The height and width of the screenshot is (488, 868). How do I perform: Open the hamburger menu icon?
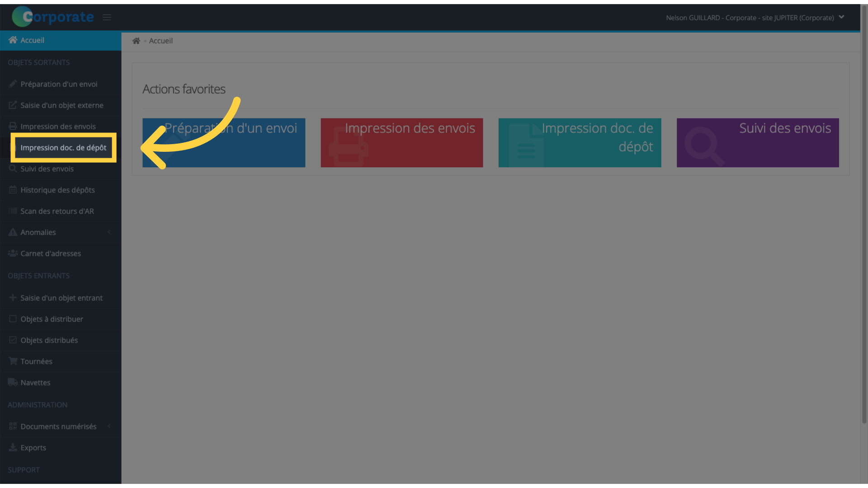pyautogui.click(x=107, y=17)
